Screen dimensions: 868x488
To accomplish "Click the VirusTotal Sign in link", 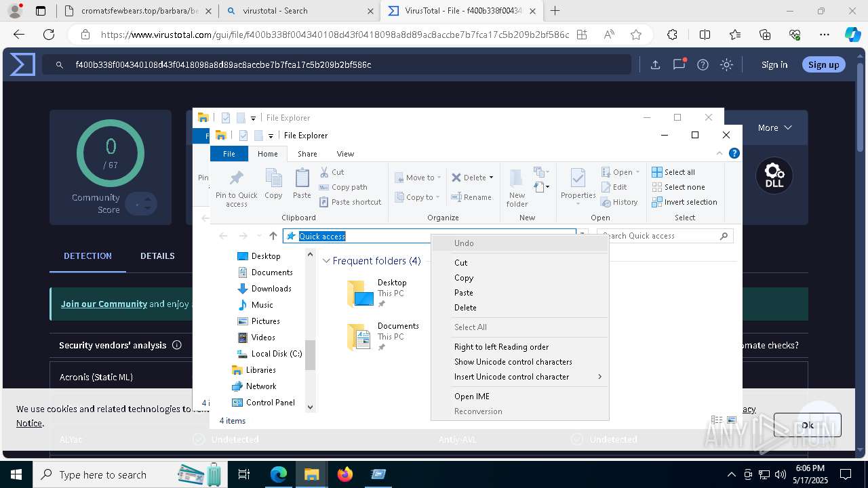I will [774, 65].
